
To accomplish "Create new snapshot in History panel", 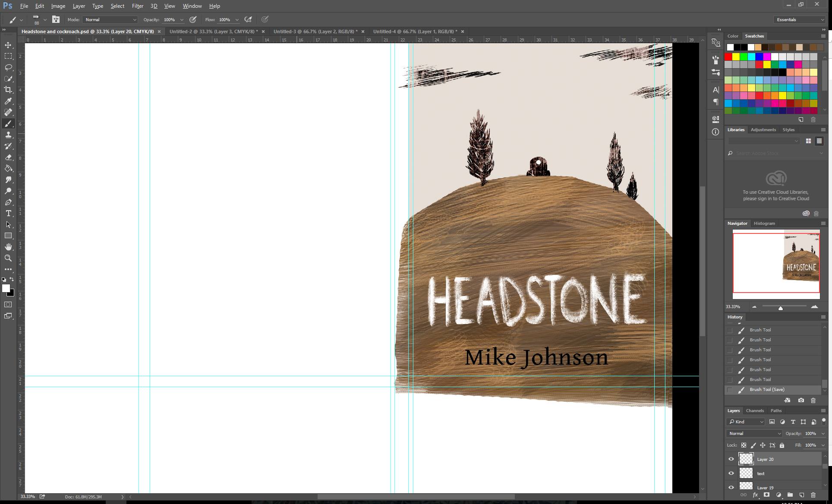I will tap(801, 400).
